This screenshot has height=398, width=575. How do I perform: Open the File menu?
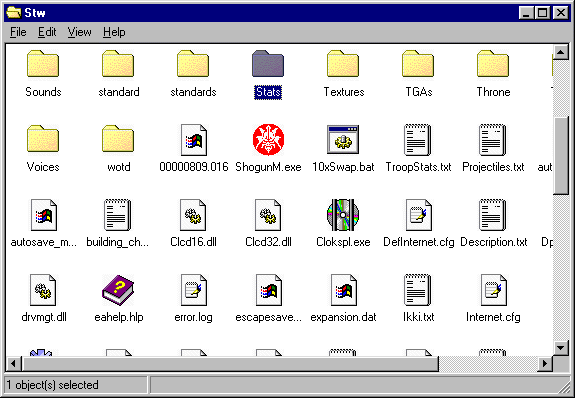click(18, 32)
